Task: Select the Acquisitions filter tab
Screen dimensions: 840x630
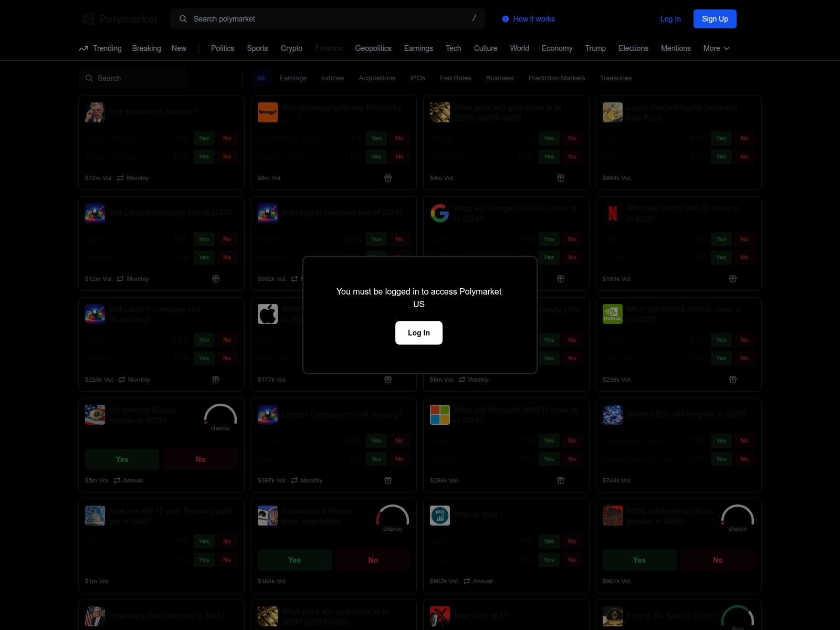Action: pos(377,78)
